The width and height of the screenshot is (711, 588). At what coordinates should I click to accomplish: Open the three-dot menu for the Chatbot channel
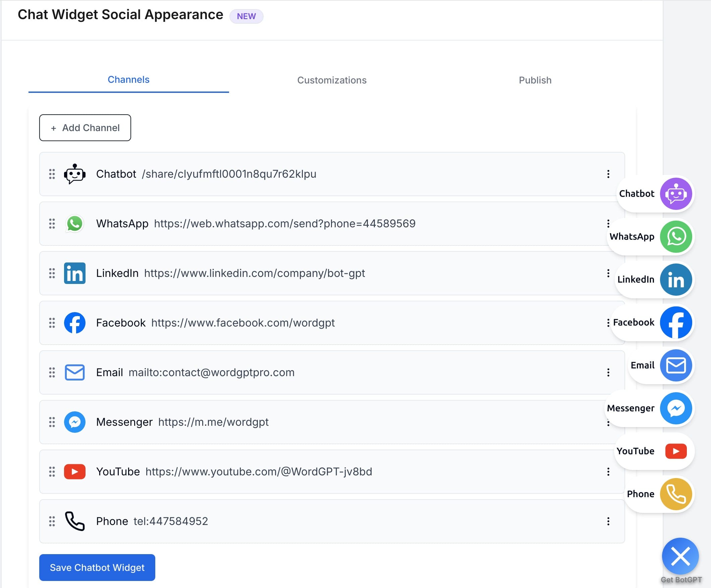click(x=608, y=174)
